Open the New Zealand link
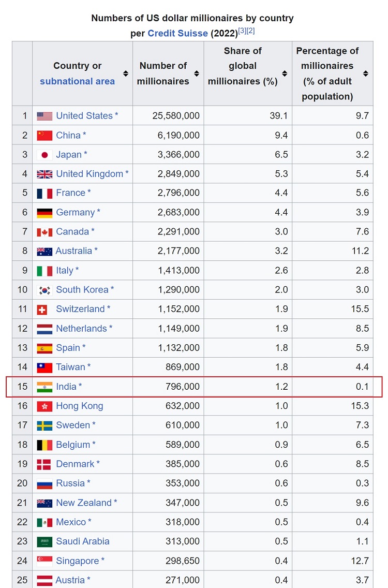Image resolution: width=388 pixels, height=588 pixels. tap(84, 503)
